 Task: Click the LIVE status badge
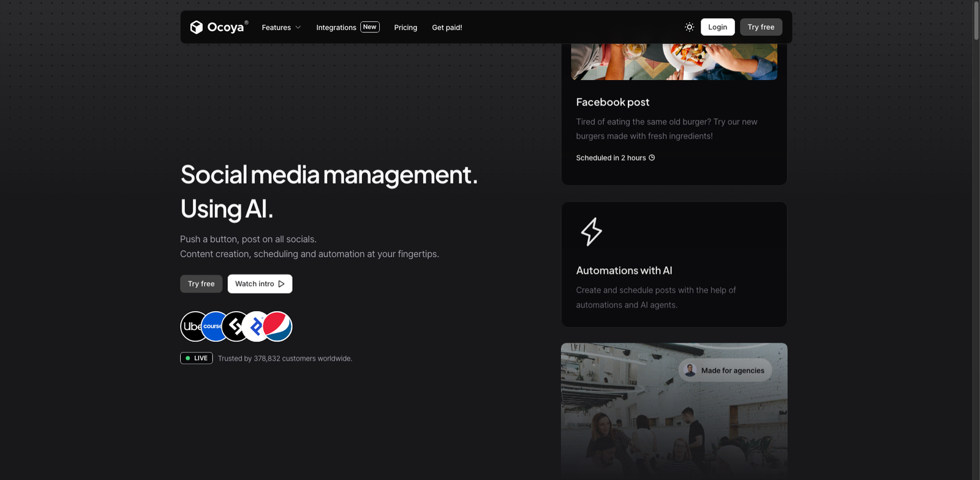[x=196, y=358]
